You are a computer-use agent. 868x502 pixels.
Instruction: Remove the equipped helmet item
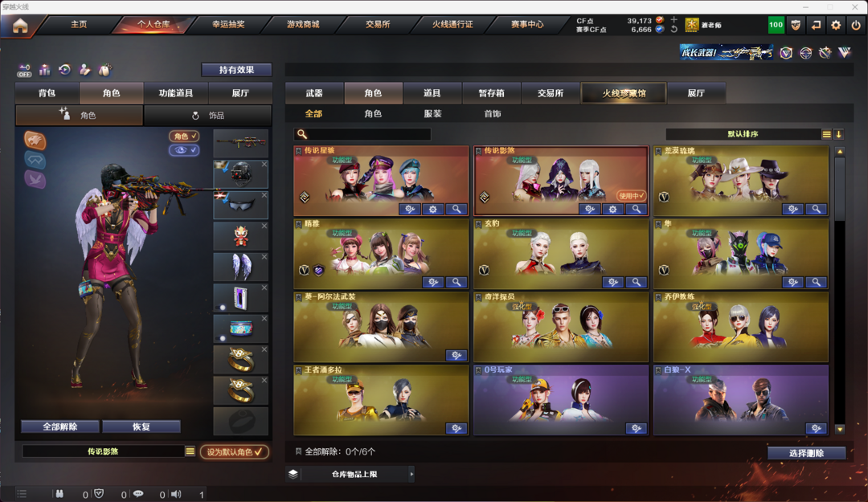pyautogui.click(x=264, y=165)
